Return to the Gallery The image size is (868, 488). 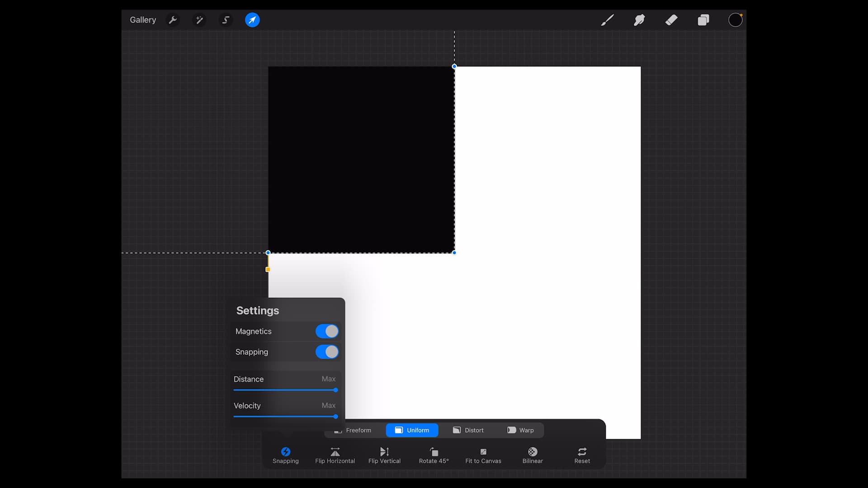pos(143,19)
